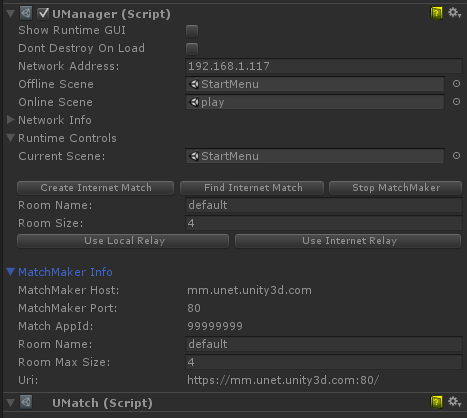467x418 pixels.
Task: Click Find Internet Match button
Action: 252,188
